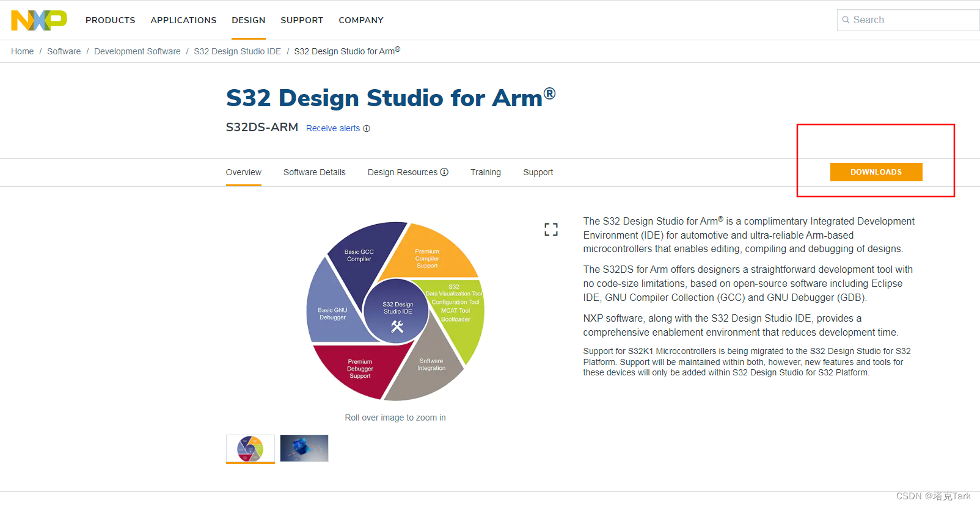
Task: Switch to the Training tab
Action: coord(486,172)
